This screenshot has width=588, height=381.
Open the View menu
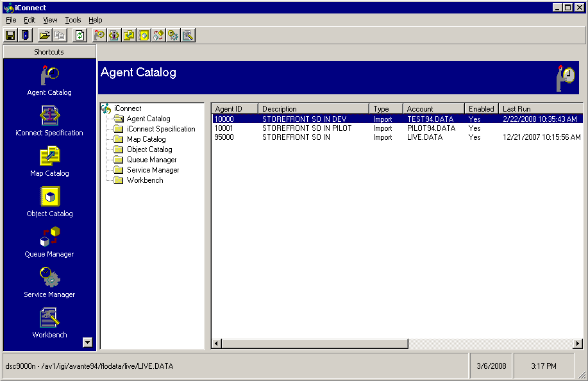50,20
